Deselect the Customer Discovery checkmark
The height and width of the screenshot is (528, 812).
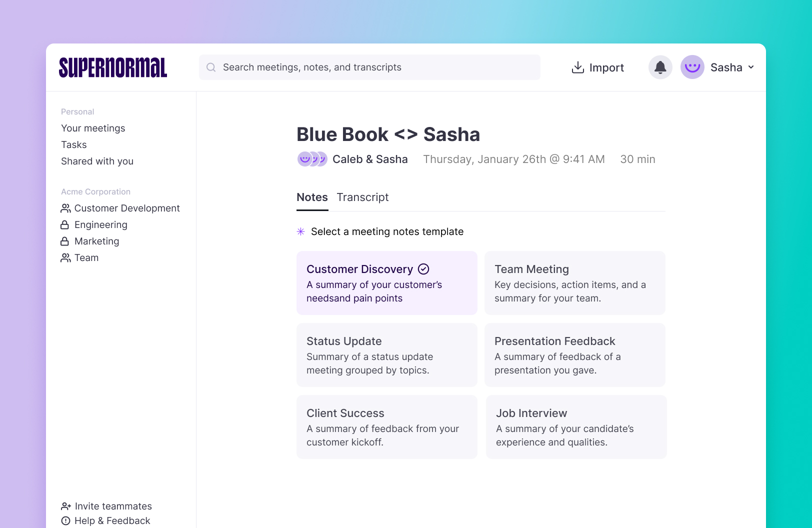[x=423, y=269]
